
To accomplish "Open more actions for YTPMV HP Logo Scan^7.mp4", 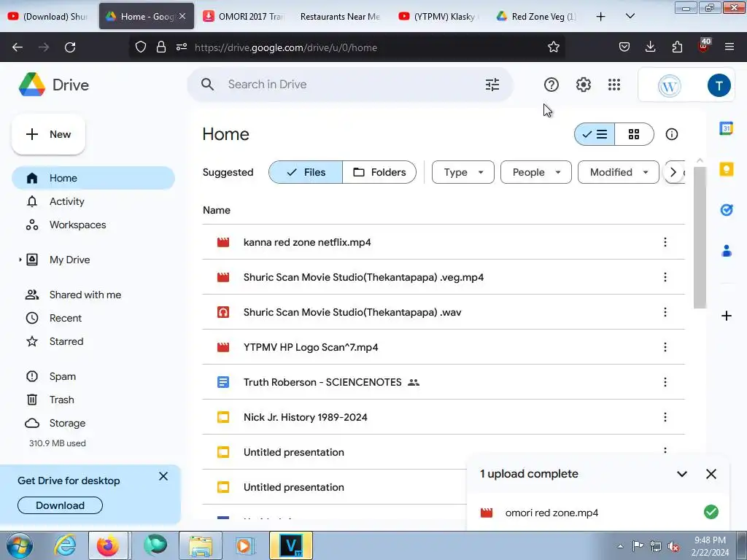I will [665, 347].
